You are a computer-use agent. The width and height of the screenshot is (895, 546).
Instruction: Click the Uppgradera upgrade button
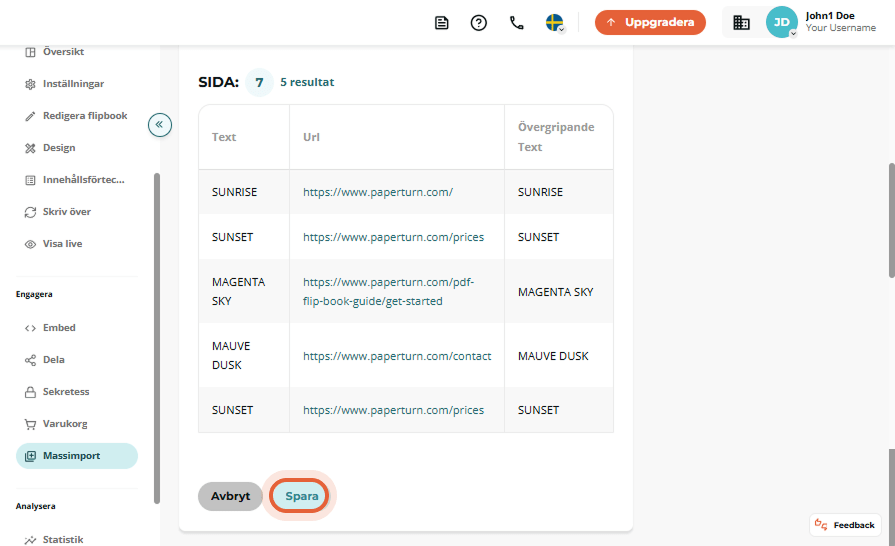(650, 22)
